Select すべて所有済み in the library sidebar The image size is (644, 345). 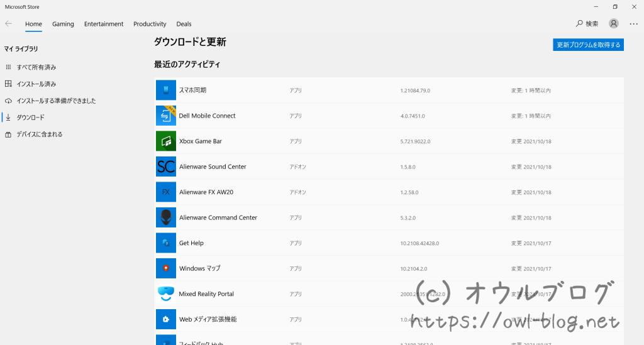pos(36,67)
